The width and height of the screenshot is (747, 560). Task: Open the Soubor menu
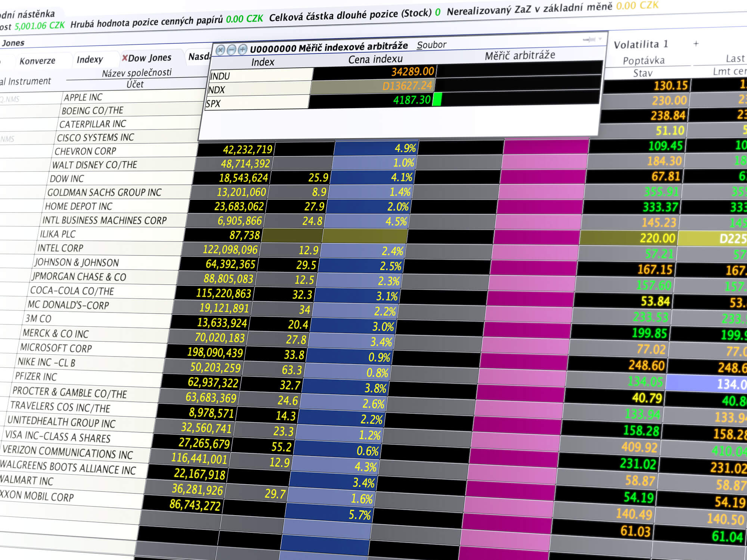coord(431,45)
